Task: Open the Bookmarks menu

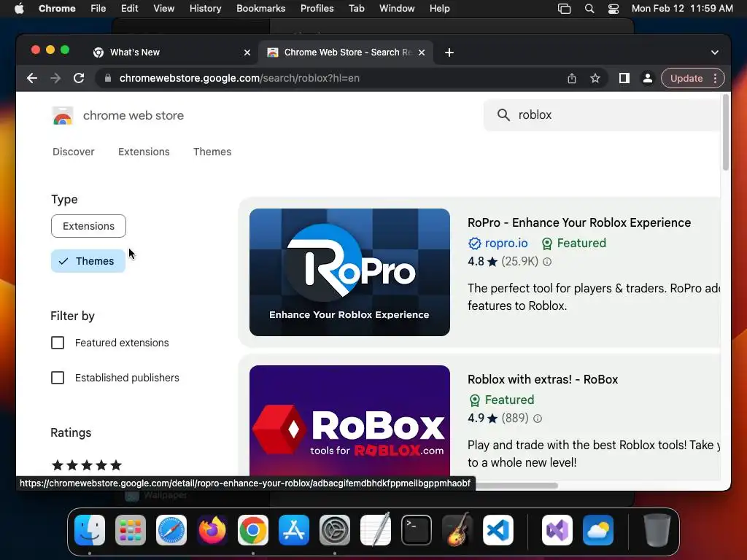Action: (x=260, y=9)
